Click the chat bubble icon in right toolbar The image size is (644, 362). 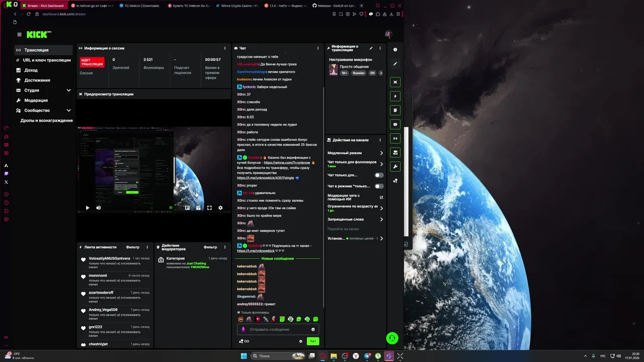pos(395,124)
